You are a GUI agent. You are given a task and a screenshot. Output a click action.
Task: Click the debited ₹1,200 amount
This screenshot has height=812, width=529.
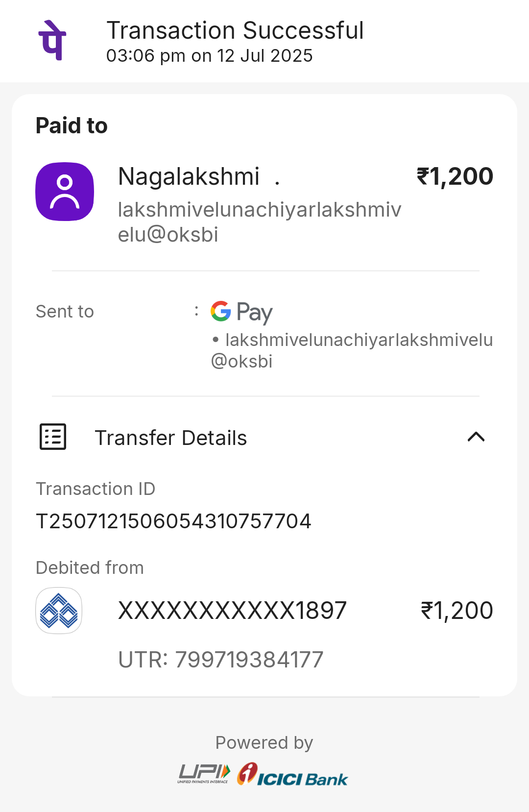click(x=457, y=611)
